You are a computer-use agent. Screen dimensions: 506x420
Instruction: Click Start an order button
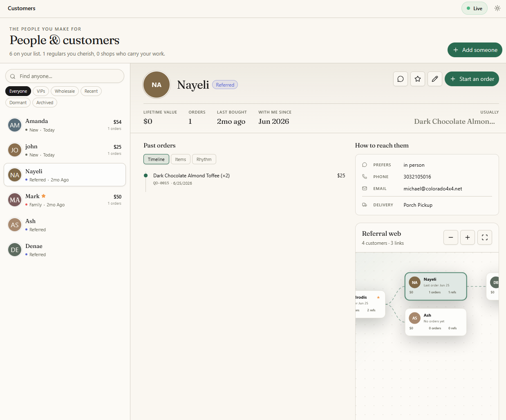tap(472, 79)
